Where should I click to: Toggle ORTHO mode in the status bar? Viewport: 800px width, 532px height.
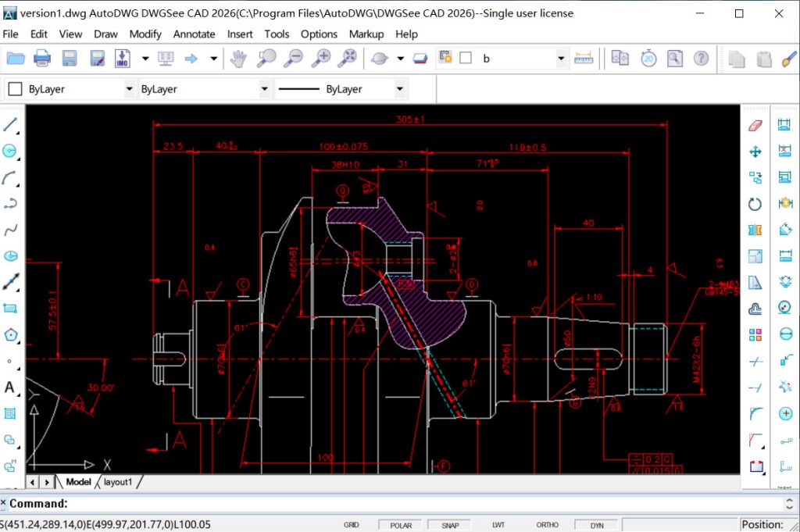(547, 524)
